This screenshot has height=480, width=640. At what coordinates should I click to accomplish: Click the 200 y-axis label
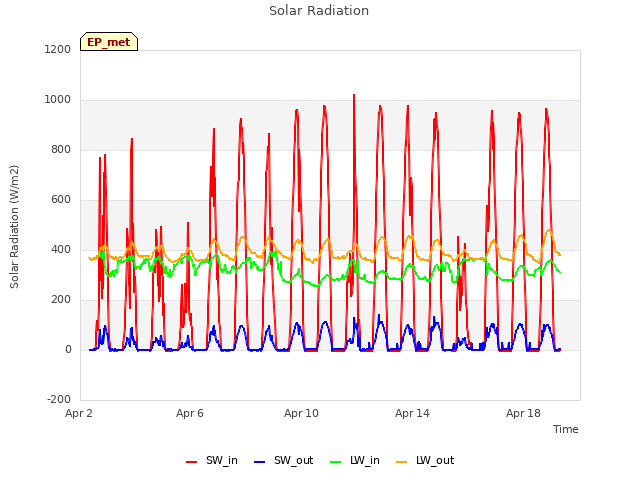[x=61, y=300]
